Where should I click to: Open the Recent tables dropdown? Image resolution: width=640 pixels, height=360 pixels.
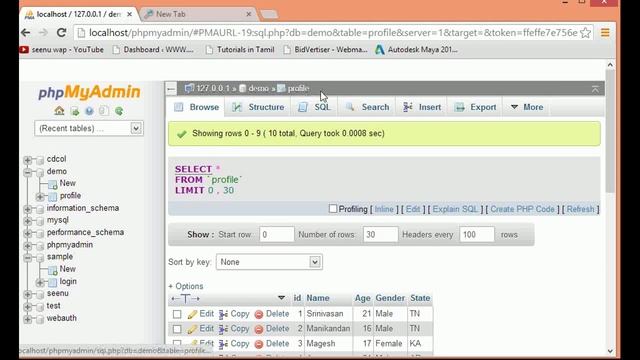pyautogui.click(x=89, y=128)
